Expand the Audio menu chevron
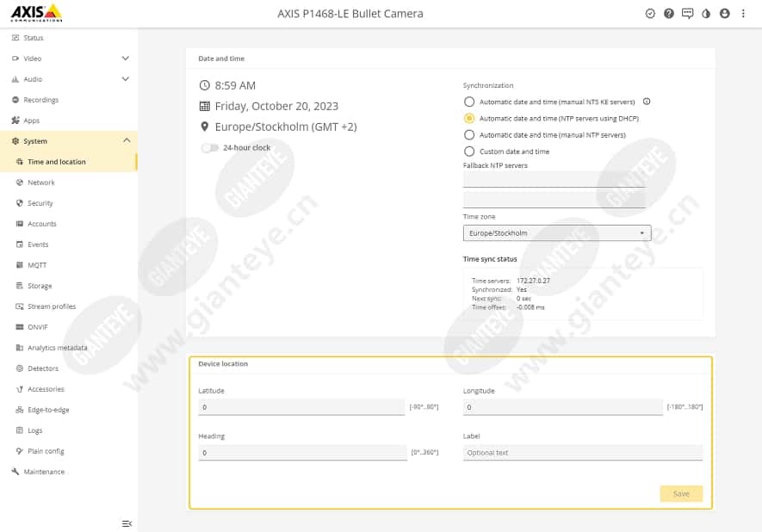762x532 pixels. (x=126, y=78)
